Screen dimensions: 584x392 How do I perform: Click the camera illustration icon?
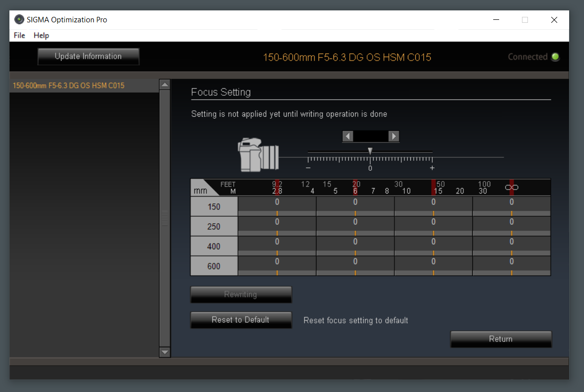tap(258, 155)
